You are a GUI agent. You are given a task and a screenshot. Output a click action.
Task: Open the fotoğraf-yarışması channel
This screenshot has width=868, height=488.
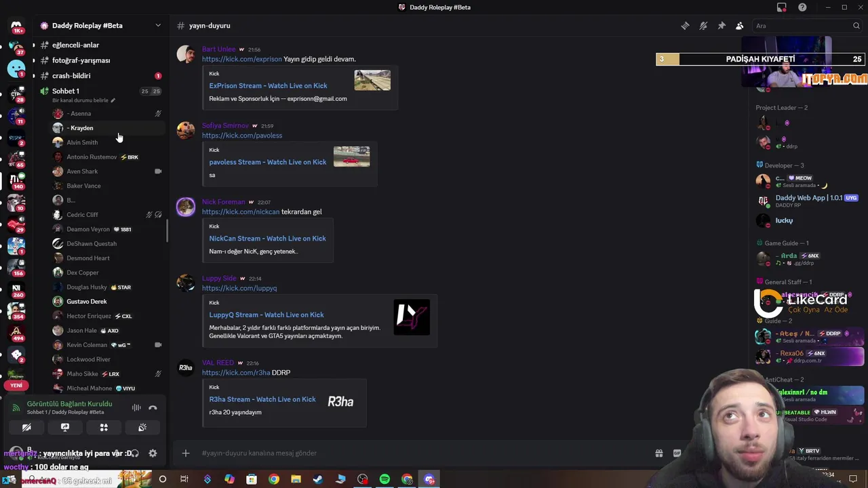[81, 60]
